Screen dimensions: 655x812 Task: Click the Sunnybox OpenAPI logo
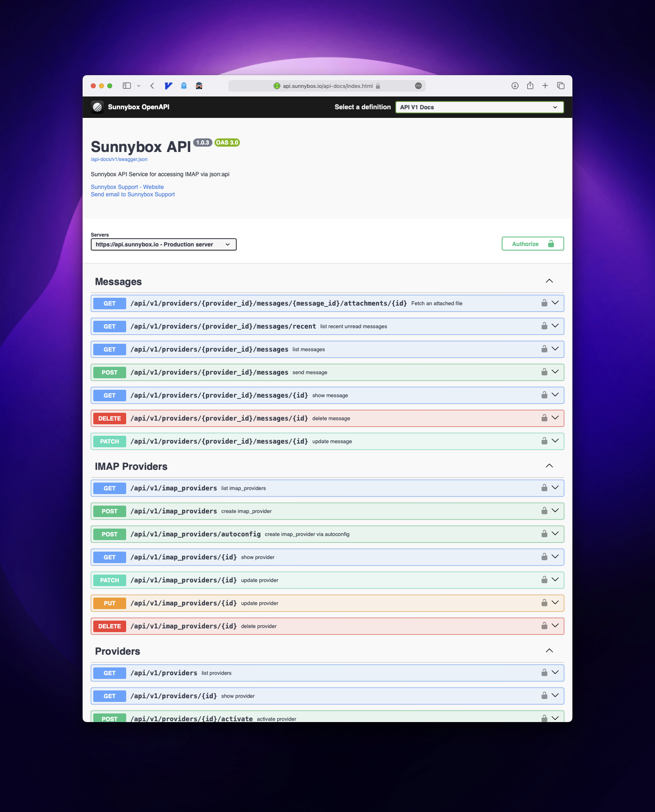[x=97, y=107]
